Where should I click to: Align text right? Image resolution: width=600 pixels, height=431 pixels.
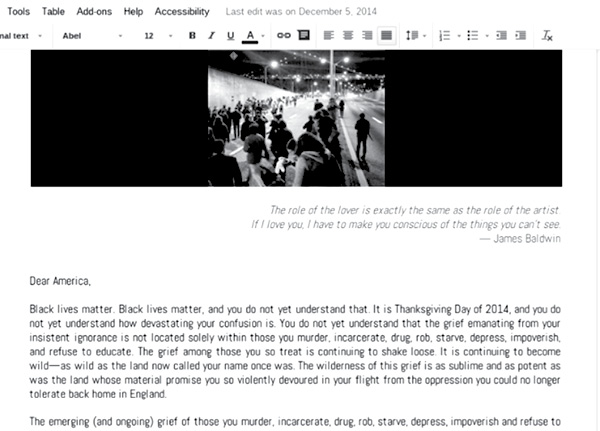[x=367, y=36]
